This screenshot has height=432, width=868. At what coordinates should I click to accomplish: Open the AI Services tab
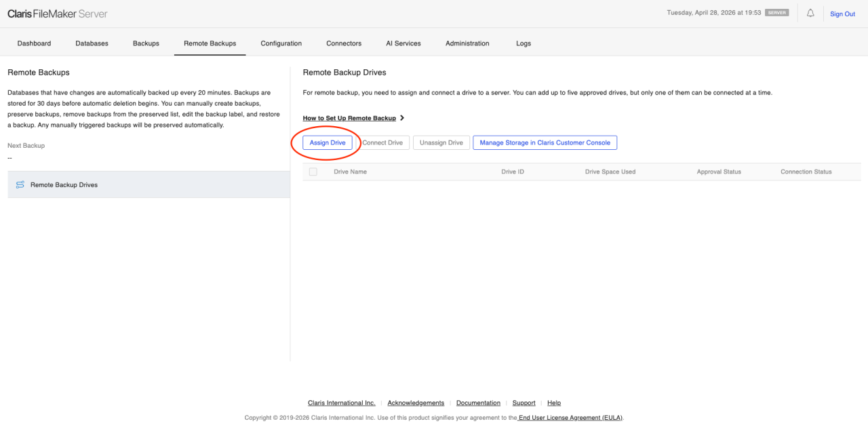point(403,43)
